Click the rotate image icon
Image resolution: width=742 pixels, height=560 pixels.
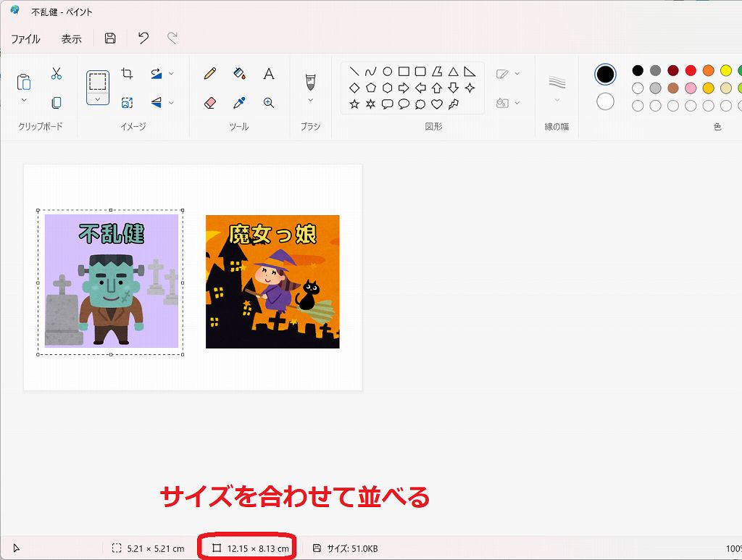pyautogui.click(x=157, y=73)
